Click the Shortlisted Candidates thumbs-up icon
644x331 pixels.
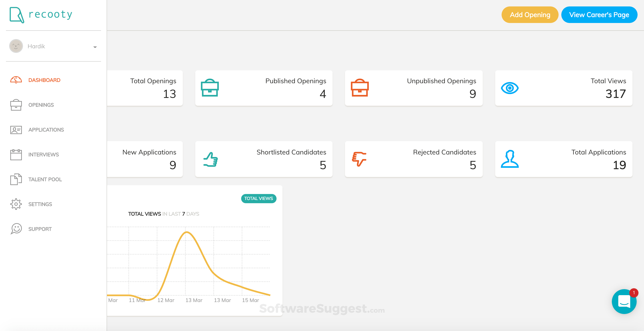pos(210,159)
